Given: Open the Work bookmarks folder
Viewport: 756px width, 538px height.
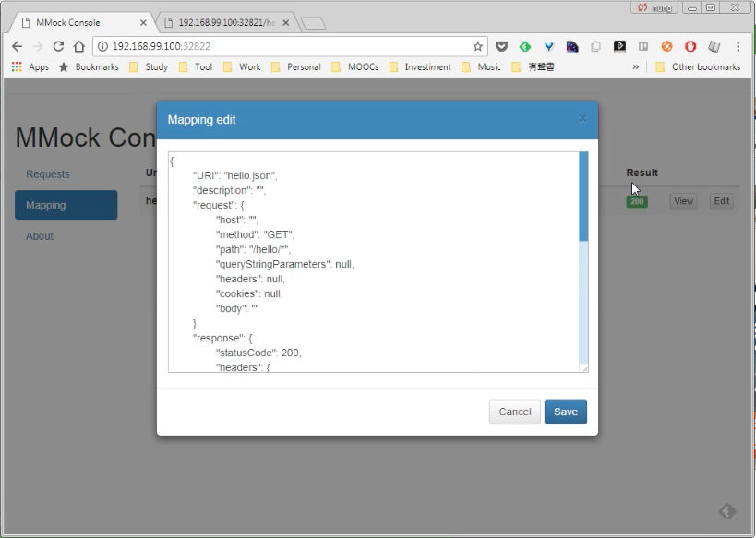Looking at the screenshot, I should pos(242,66).
